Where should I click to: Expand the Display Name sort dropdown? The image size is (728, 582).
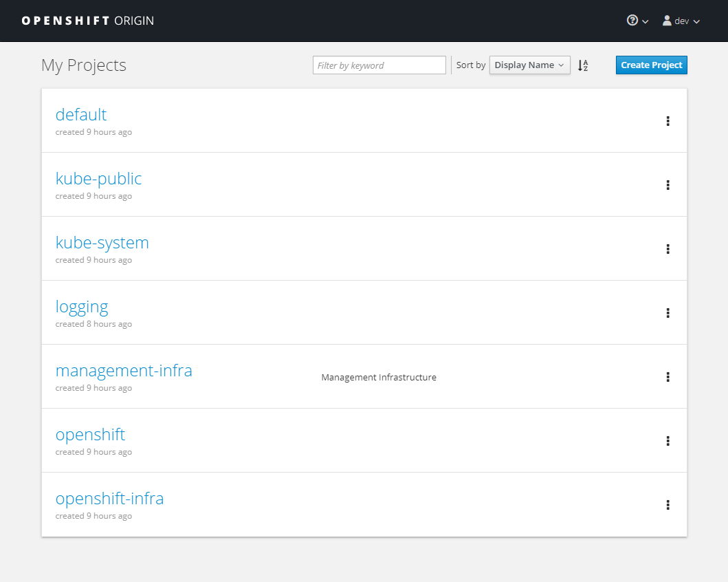tap(530, 65)
